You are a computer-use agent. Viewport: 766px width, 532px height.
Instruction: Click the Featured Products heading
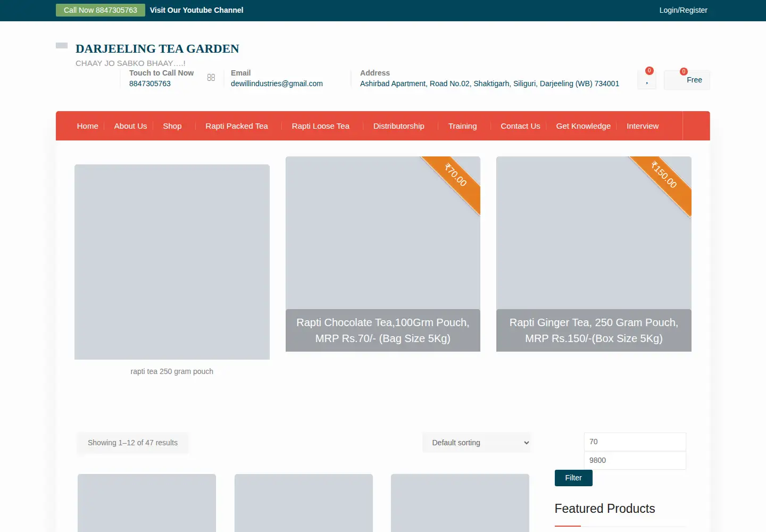(605, 509)
